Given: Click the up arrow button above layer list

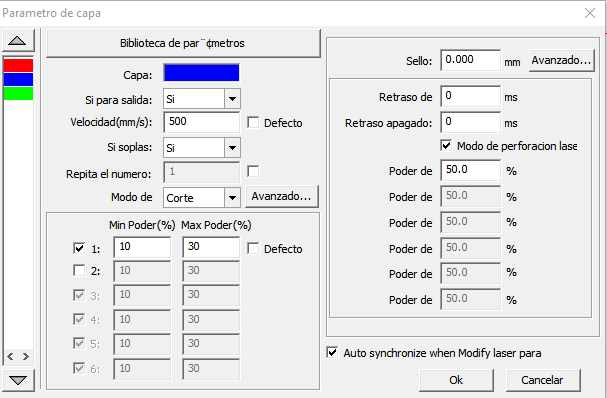Looking at the screenshot, I should 18,41.
